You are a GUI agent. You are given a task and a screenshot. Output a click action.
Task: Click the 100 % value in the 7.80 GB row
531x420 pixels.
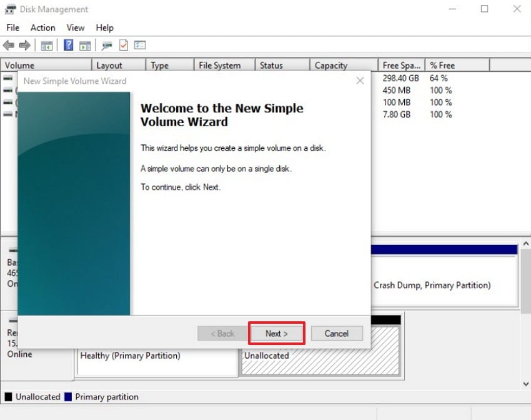(x=441, y=114)
